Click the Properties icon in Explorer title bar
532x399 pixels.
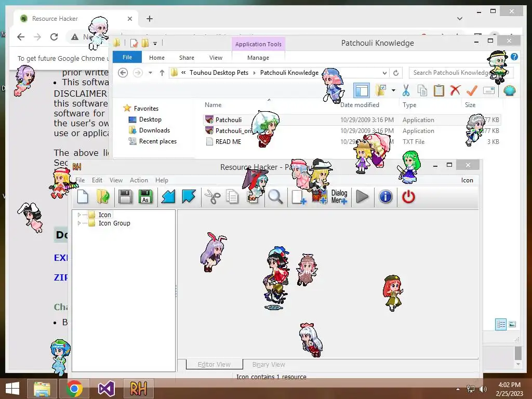tap(134, 43)
